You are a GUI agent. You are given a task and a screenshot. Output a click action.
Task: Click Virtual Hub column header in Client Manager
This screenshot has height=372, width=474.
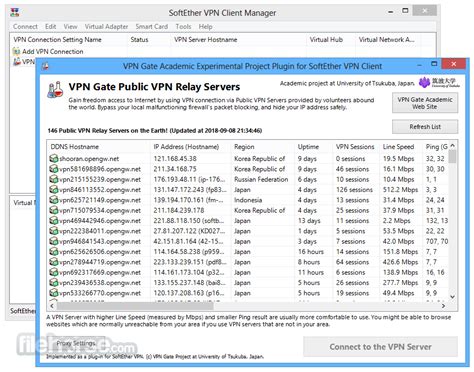pos(331,39)
